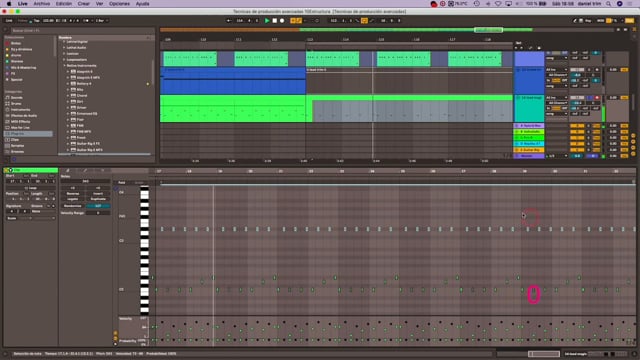The height and width of the screenshot is (360, 640).
Task: Collapse the Native Instruments folder
Action: 64,65
